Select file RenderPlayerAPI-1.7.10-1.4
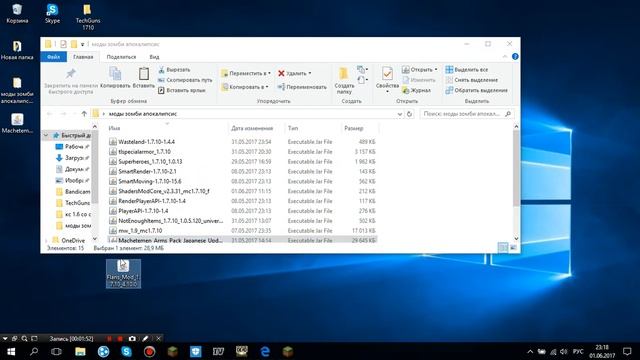640x360 pixels. click(242, 201)
